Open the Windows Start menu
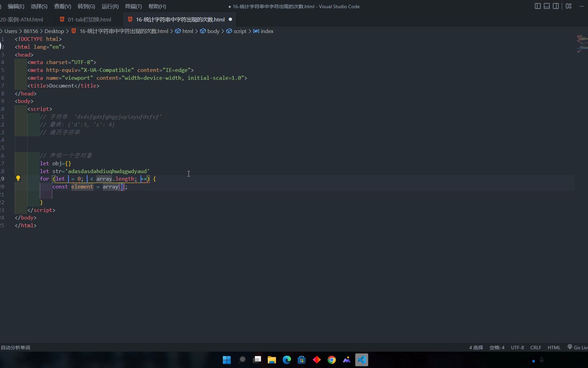The image size is (588, 368). point(227,360)
